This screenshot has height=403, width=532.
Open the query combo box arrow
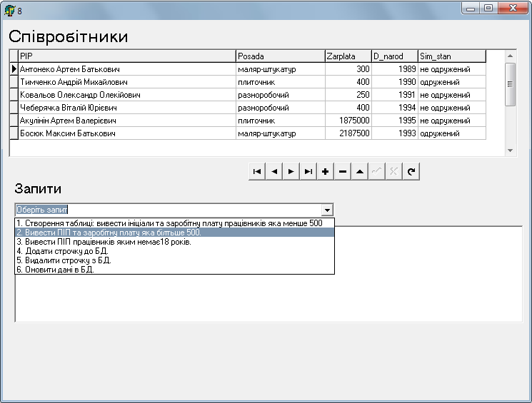(x=327, y=210)
